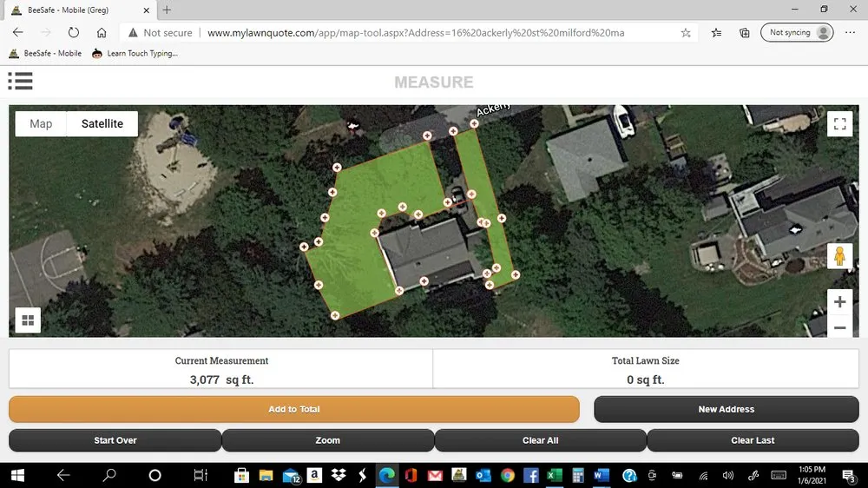
Task: Open the Mail app from the taskbar
Action: coord(291,475)
